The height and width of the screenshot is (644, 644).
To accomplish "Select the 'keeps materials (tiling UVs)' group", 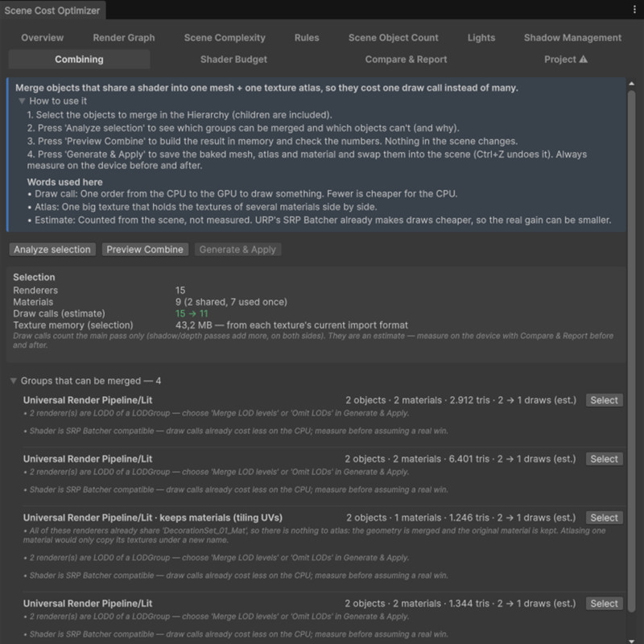I will click(x=604, y=518).
